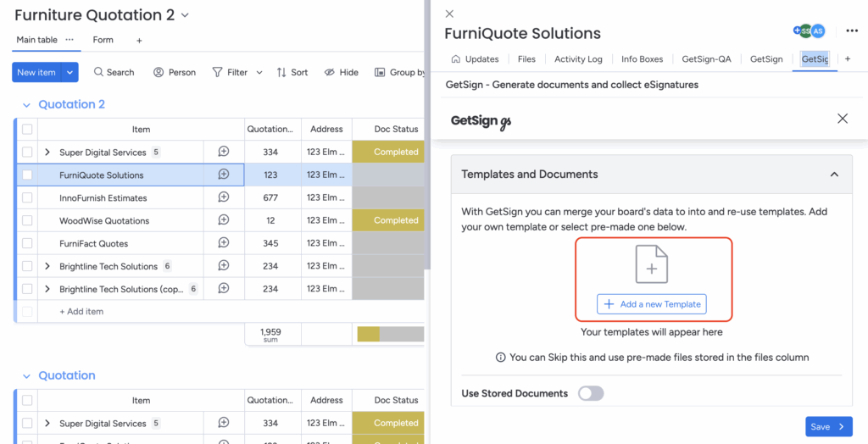This screenshot has height=444, width=868.
Task: Click the Doc Status progress bar summary
Action: coord(390,335)
